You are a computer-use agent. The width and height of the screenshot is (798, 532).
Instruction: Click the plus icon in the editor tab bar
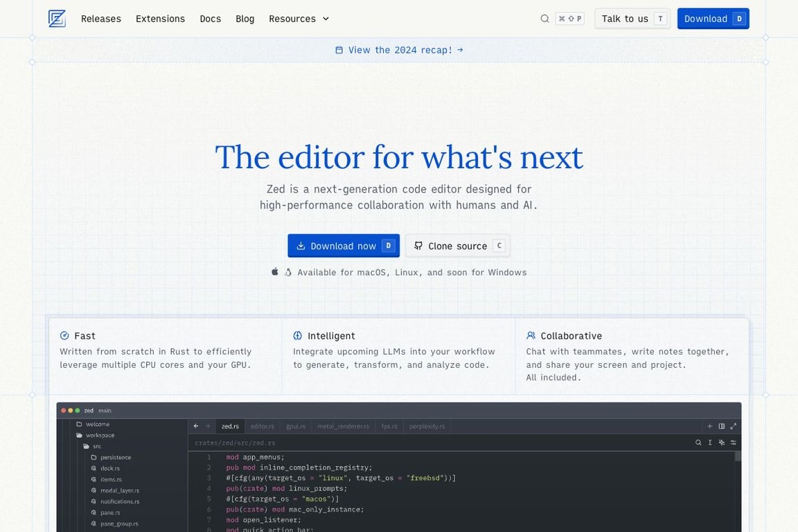[x=710, y=426]
